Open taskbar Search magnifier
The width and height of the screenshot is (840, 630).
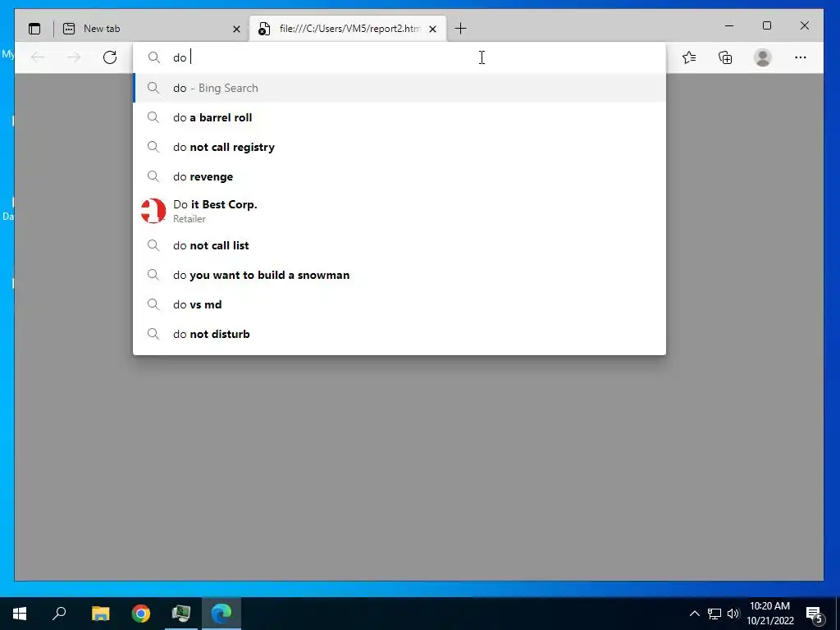59,614
